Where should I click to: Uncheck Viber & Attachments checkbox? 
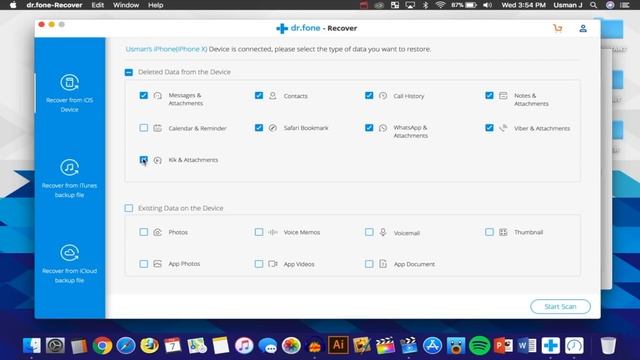489,128
